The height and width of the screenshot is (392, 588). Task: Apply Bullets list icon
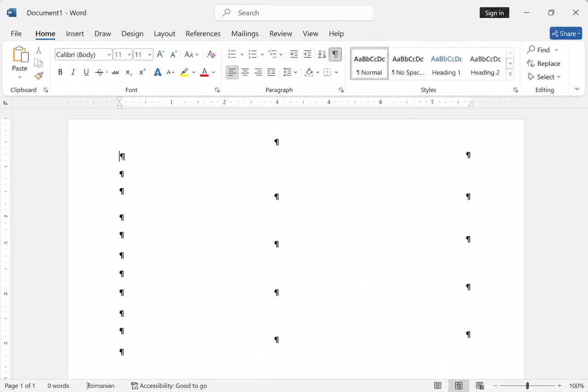coord(232,54)
